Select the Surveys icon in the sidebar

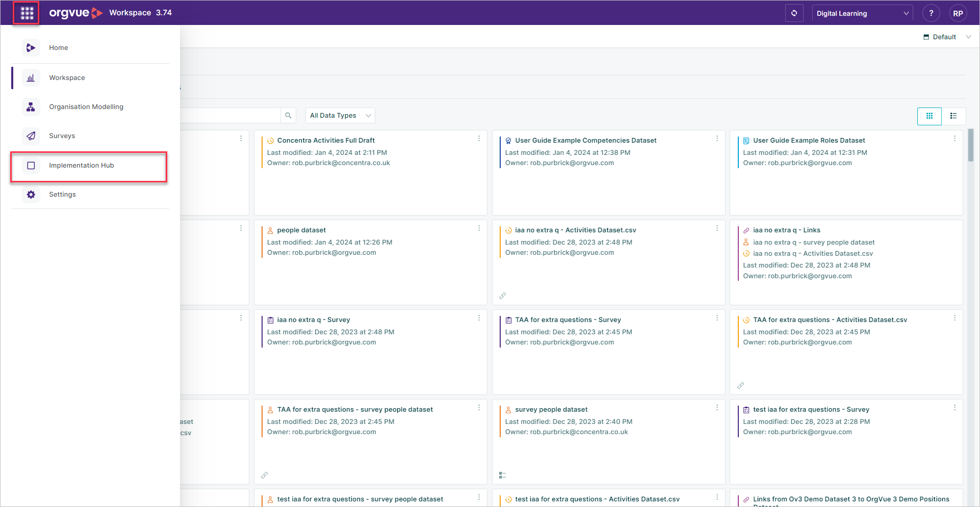coord(31,136)
